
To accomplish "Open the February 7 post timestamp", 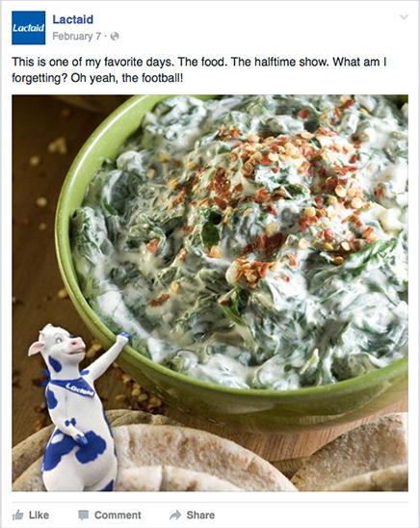I will click(x=77, y=36).
